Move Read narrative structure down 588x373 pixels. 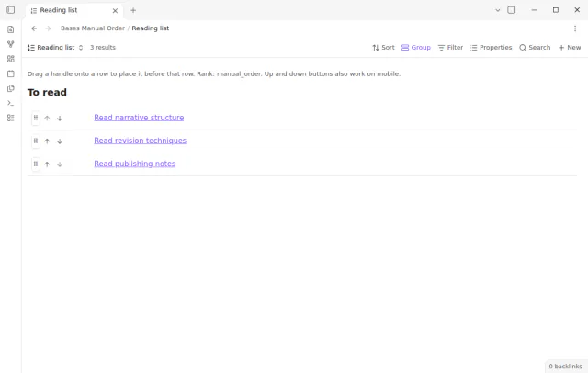pos(60,119)
